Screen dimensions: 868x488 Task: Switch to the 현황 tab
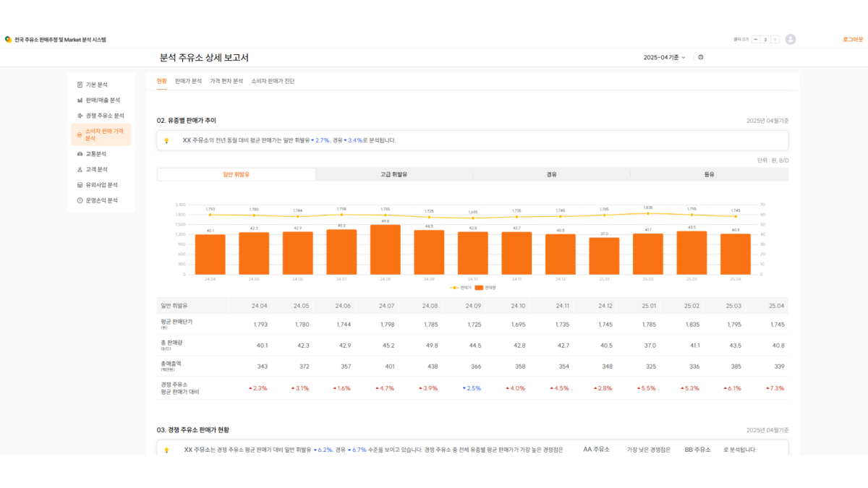click(161, 81)
